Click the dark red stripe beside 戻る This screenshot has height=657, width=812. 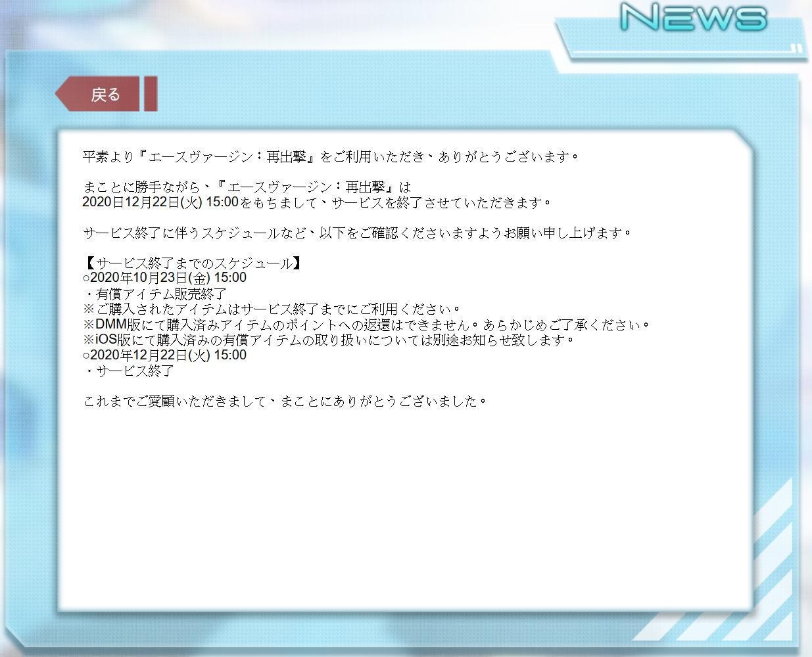[150, 94]
